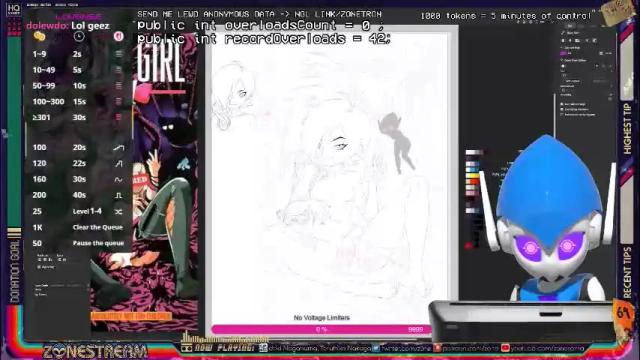Image resolution: width=640 pixels, height=360 pixels.
Task: Click the pink voltage progress bar
Action: [321, 329]
